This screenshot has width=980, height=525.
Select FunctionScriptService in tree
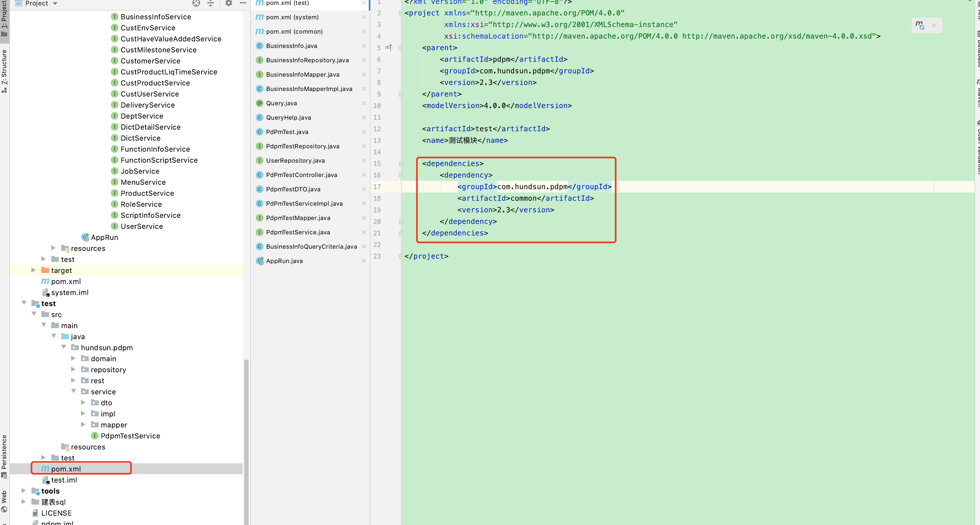(159, 160)
